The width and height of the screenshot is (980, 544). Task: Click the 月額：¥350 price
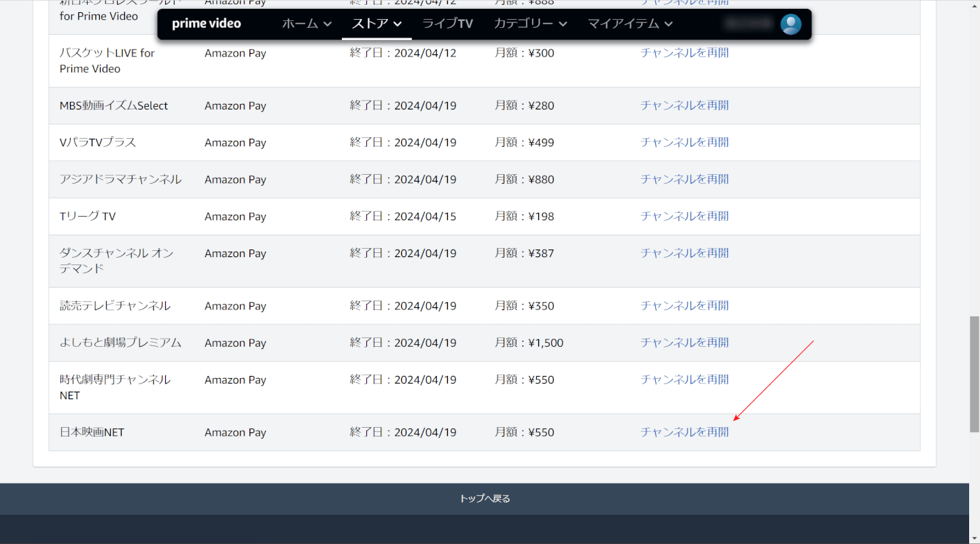coord(525,306)
